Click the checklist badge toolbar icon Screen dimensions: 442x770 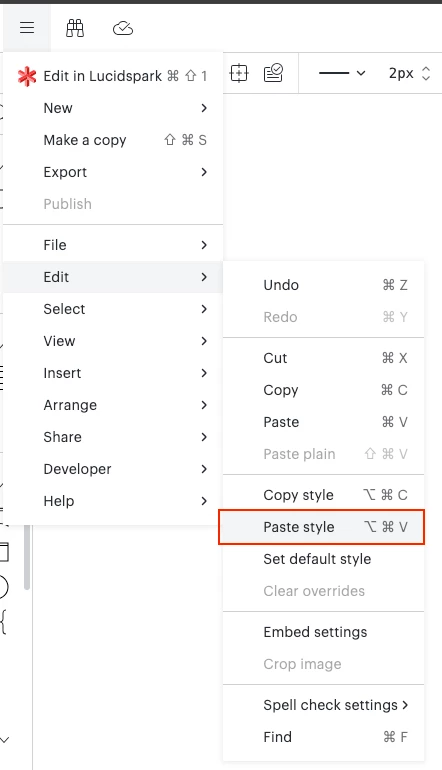(273, 73)
